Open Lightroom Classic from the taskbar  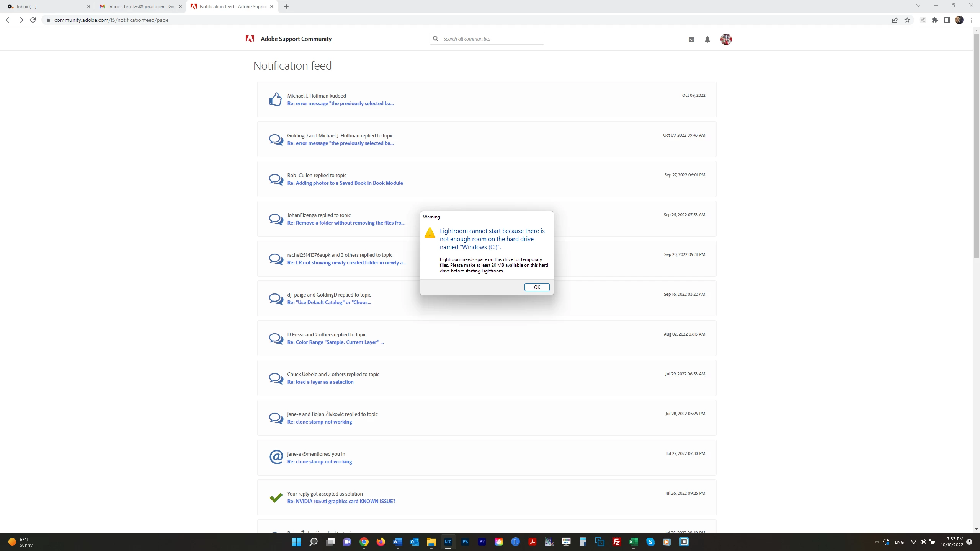coord(448,542)
